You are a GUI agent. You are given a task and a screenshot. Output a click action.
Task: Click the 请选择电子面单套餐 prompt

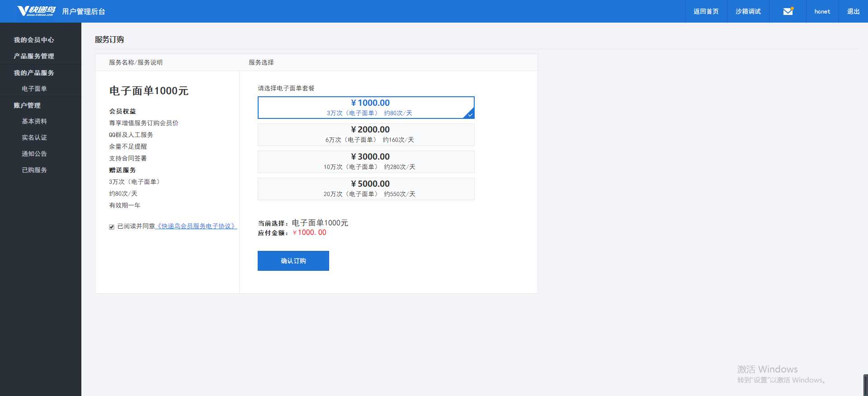[x=286, y=88]
